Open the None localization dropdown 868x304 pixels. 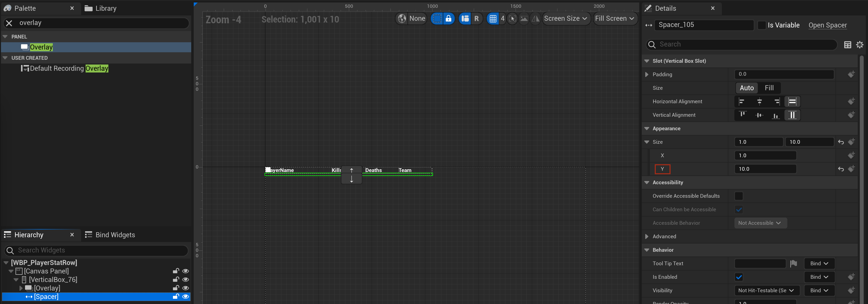(x=417, y=18)
